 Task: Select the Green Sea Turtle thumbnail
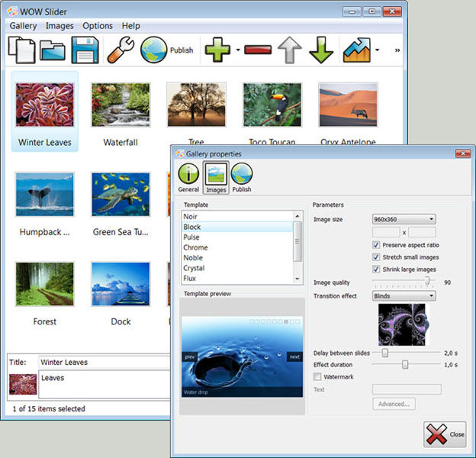[x=121, y=195]
